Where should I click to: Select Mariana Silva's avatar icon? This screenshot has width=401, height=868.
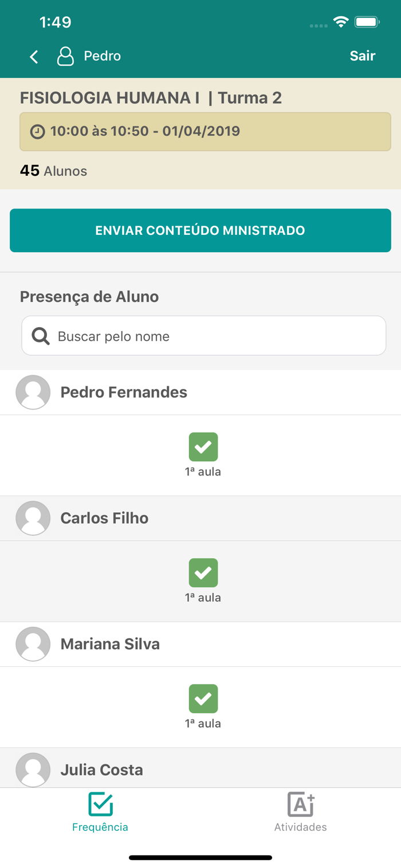pyautogui.click(x=33, y=644)
